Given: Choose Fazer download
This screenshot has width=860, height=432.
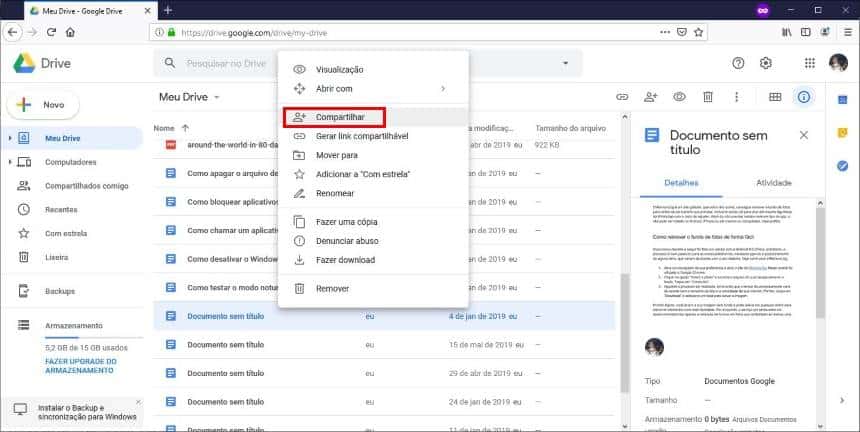Looking at the screenshot, I should click(373, 260).
